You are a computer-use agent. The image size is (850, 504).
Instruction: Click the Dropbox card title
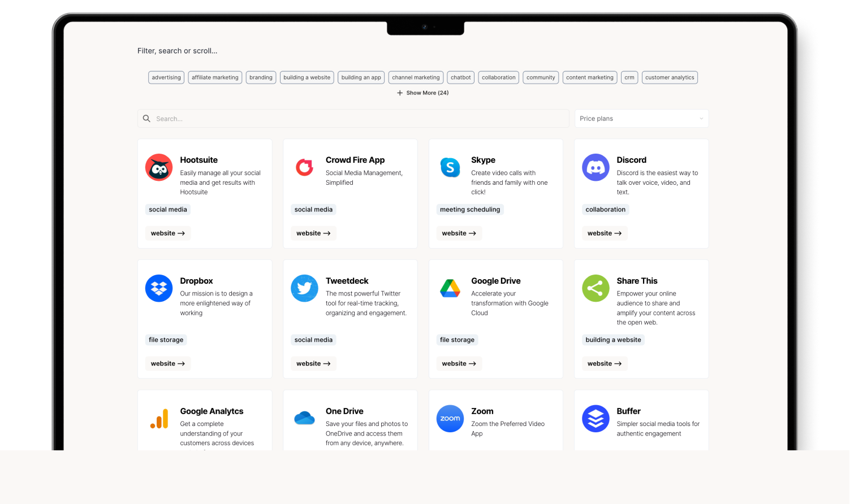(x=197, y=281)
